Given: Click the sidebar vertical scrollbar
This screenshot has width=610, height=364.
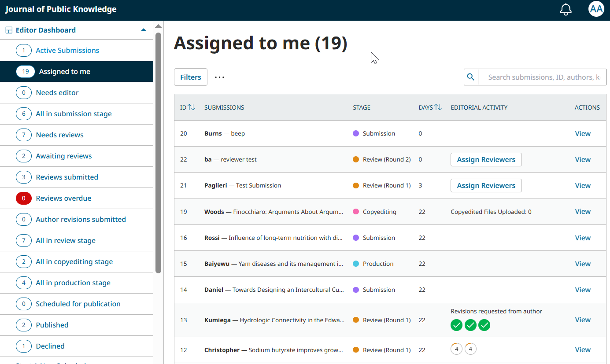Looking at the screenshot, I should pos(159,152).
